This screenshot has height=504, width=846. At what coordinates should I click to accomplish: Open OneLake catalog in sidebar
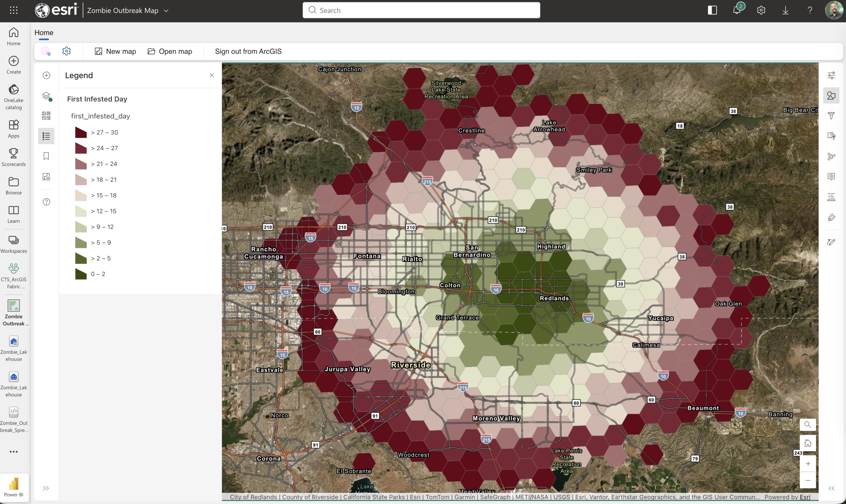pos(14,97)
